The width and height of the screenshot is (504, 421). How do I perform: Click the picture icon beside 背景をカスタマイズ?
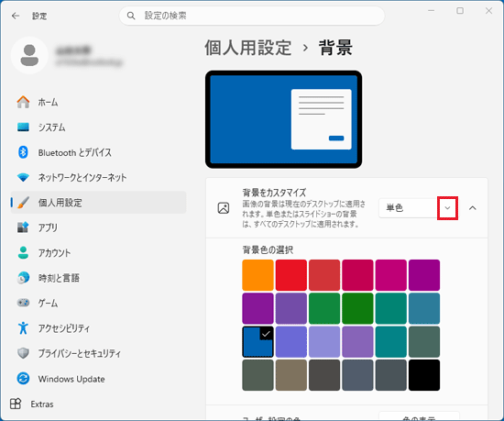point(224,208)
